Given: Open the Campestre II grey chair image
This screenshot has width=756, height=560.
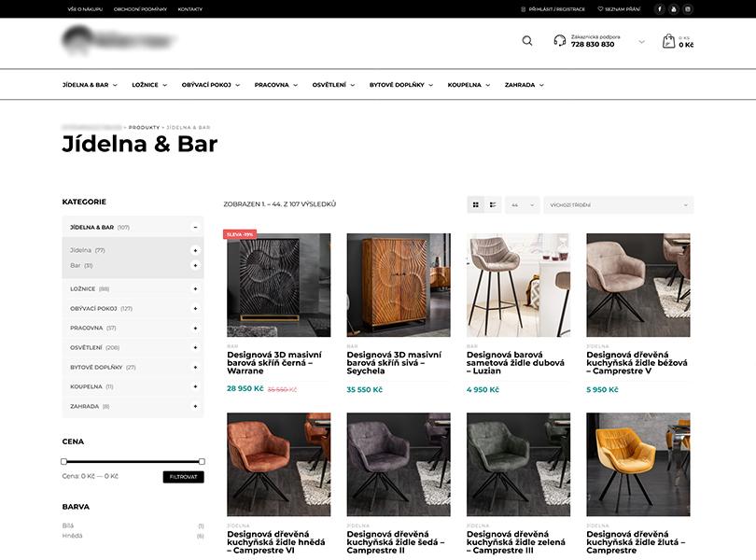Looking at the screenshot, I should [399, 465].
